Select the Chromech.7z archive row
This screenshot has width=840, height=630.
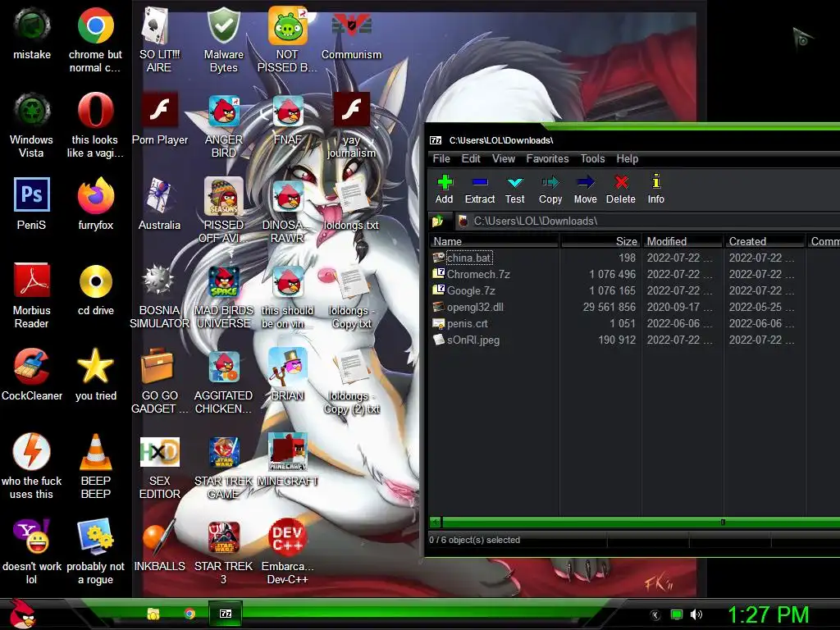click(634, 274)
